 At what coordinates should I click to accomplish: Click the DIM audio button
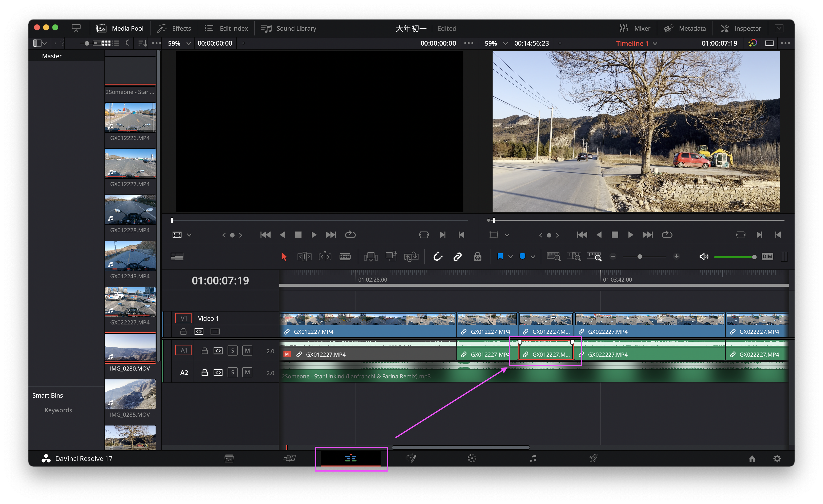(x=767, y=256)
